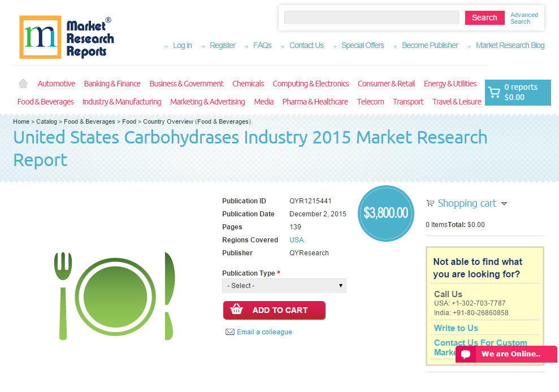Image resolution: width=559 pixels, height=392 pixels.
Task: Click the $3,800.00 price badge
Action: pos(385,213)
